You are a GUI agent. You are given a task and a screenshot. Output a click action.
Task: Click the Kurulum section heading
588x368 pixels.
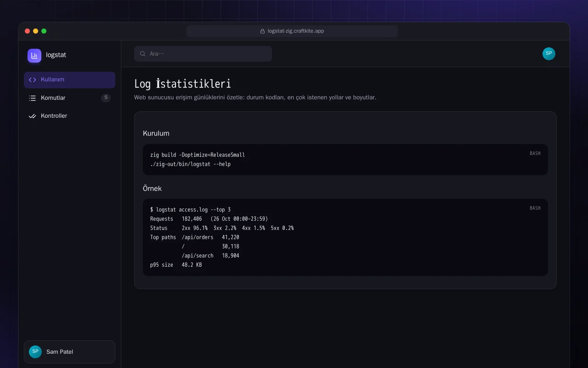(x=156, y=133)
